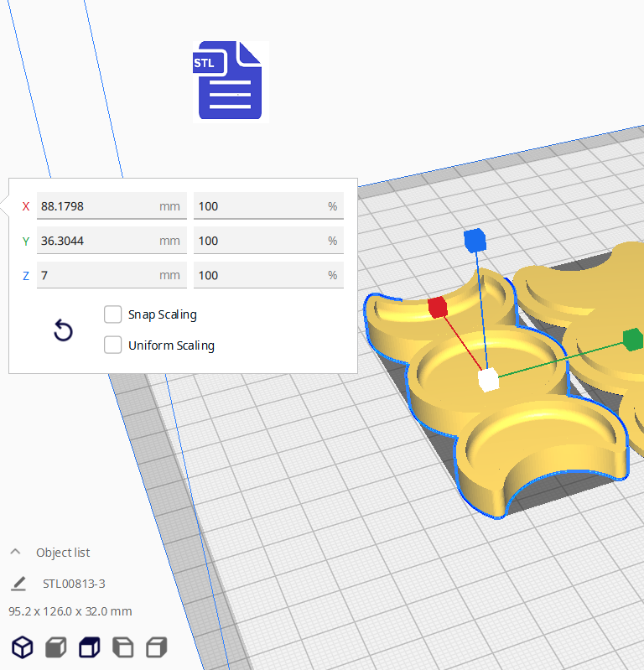Screen dimensions: 644x670
Task: Click the blue Z-axis scale handle
Action: coord(475,241)
